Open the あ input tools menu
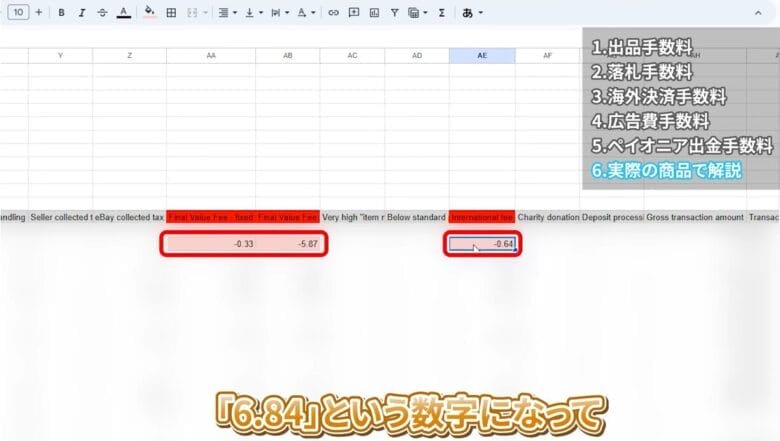 (x=472, y=13)
